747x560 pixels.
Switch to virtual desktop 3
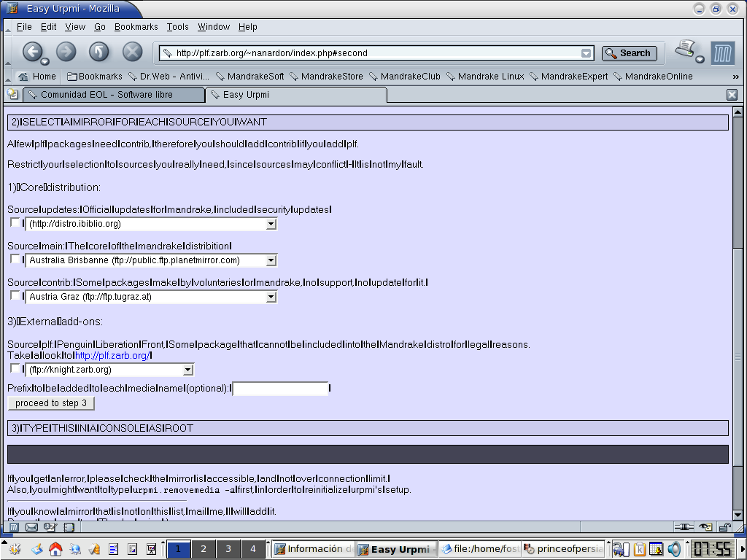(228, 549)
